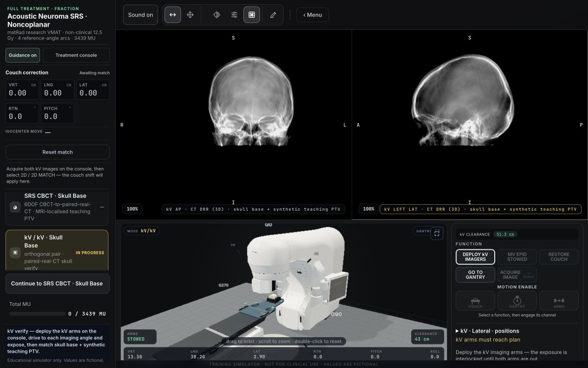Image resolution: width=588 pixels, height=368 pixels.
Task: Select the pencil annotation tool
Action: [x=273, y=15]
